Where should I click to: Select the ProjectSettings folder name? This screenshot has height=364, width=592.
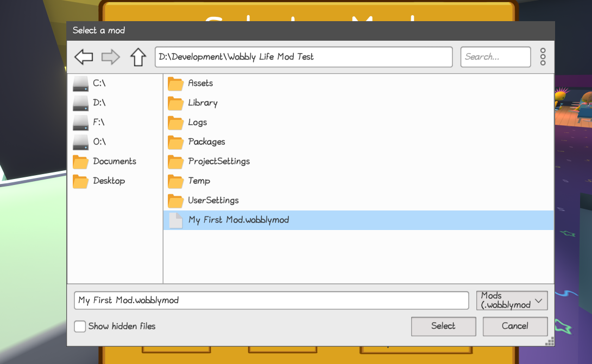pos(219,162)
